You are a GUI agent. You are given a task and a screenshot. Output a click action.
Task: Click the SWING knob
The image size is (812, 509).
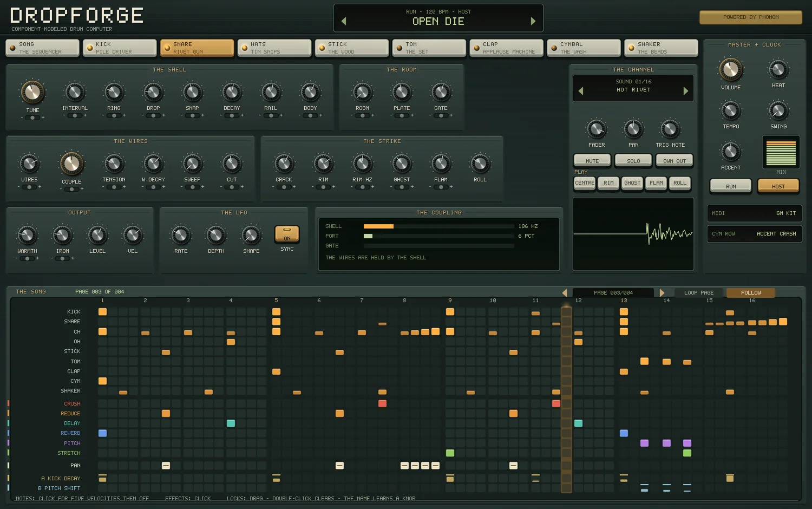pos(778,110)
